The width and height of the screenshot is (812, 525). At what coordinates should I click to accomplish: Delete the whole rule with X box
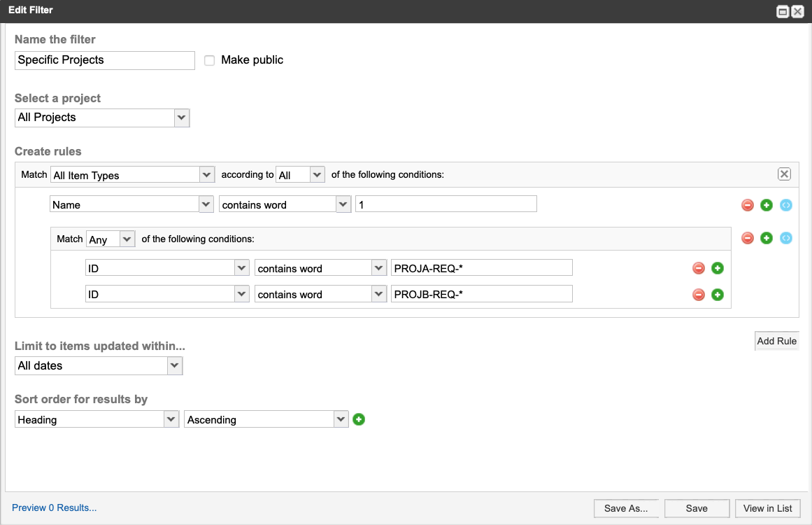coord(784,174)
